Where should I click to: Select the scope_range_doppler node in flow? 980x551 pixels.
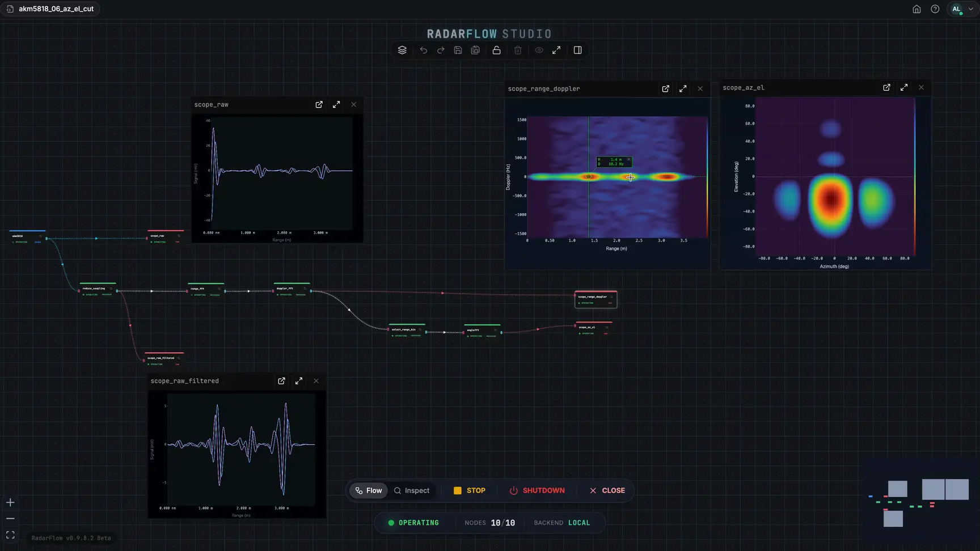point(595,299)
